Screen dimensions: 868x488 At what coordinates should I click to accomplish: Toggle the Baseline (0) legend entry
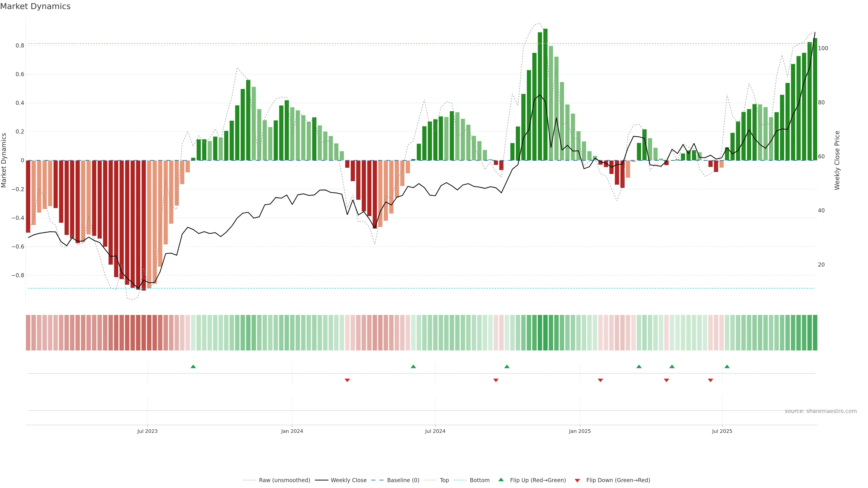[x=403, y=480]
